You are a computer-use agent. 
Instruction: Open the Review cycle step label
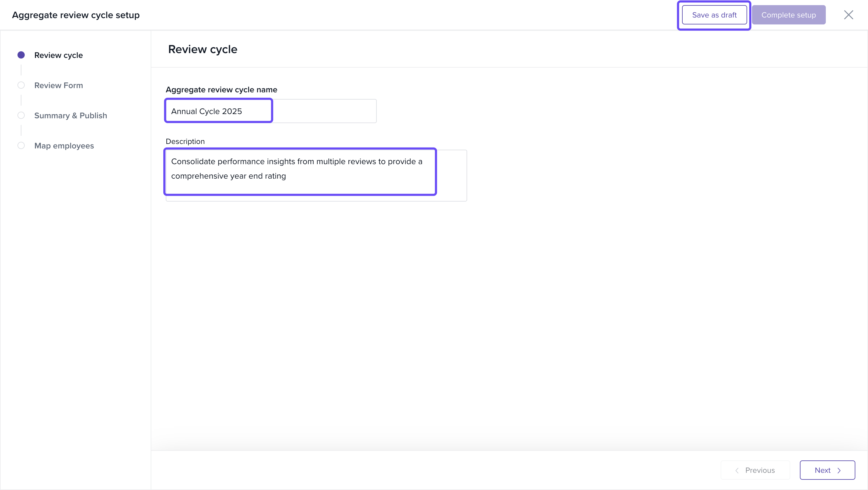coord(58,55)
